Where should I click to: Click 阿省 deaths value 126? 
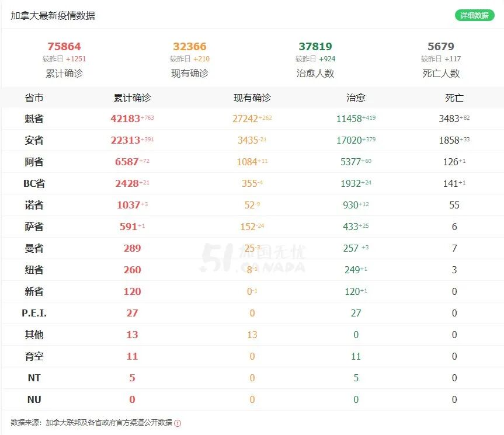point(451,162)
